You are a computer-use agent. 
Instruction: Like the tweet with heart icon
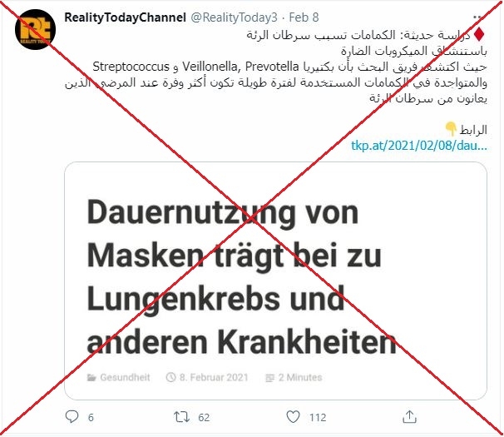coord(293,417)
